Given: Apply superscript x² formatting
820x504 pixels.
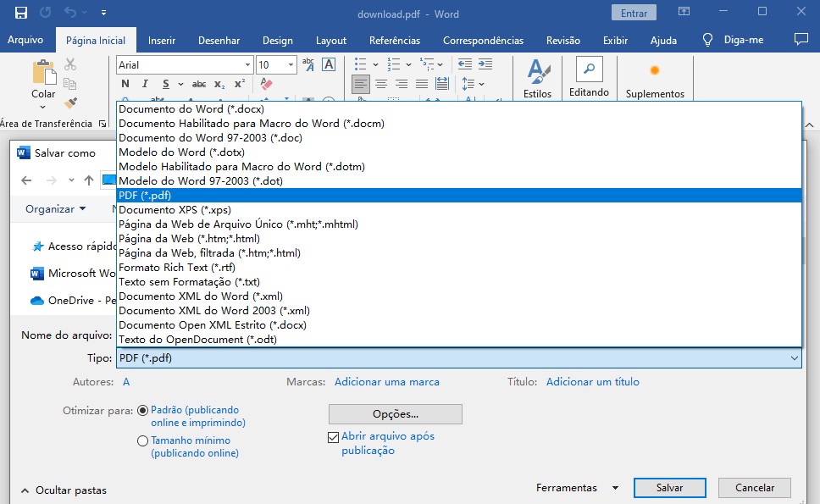Looking at the screenshot, I should coord(240,84).
